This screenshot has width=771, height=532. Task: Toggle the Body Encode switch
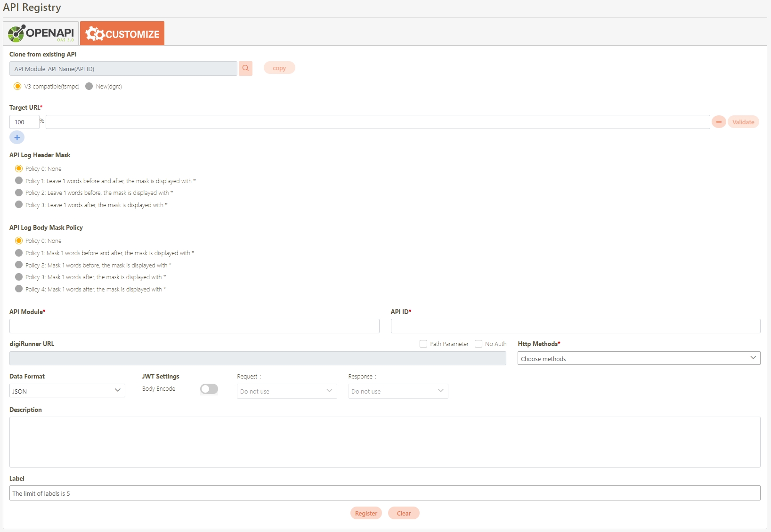pyautogui.click(x=209, y=389)
